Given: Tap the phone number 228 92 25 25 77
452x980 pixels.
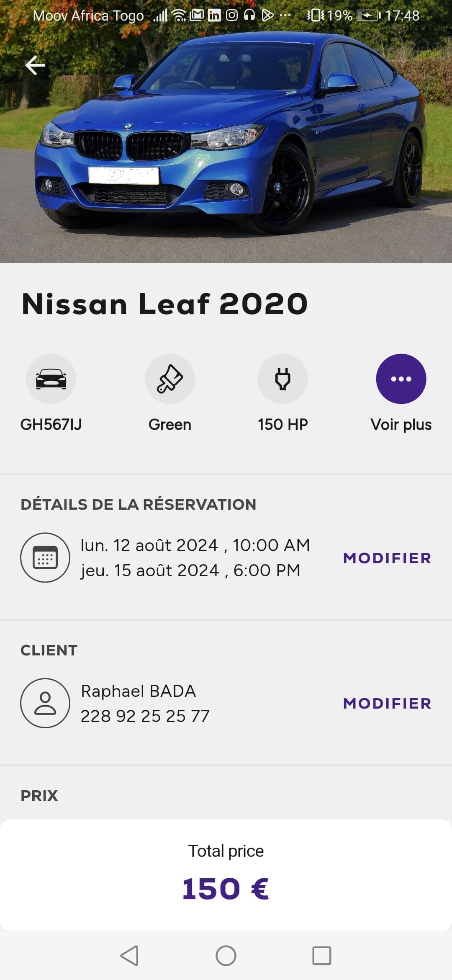Looking at the screenshot, I should [x=145, y=716].
